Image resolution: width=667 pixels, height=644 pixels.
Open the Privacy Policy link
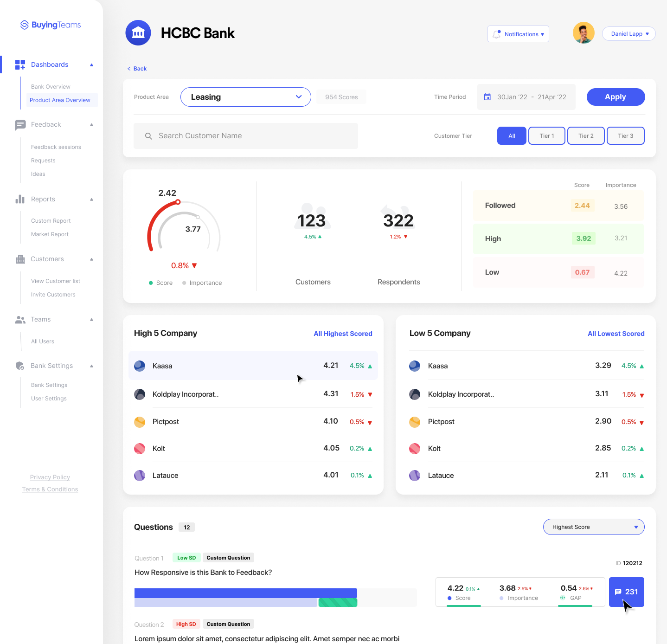coord(50,477)
